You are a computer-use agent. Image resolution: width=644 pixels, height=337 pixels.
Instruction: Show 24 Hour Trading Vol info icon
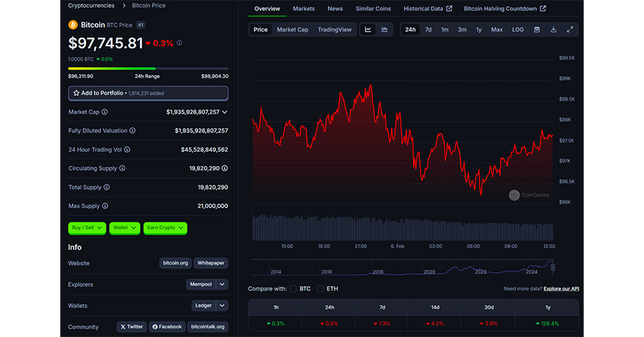(x=127, y=150)
